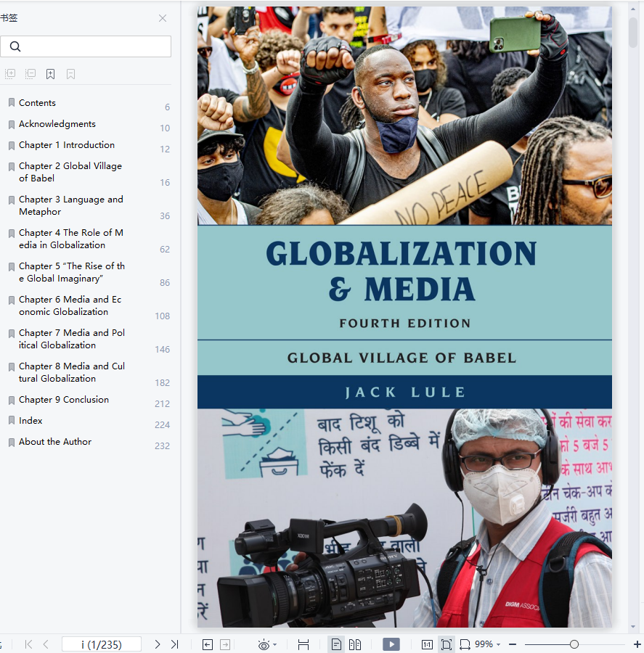Screen dimensions: 644x653
Task: Close the bookmarks panel
Action: 163,18
